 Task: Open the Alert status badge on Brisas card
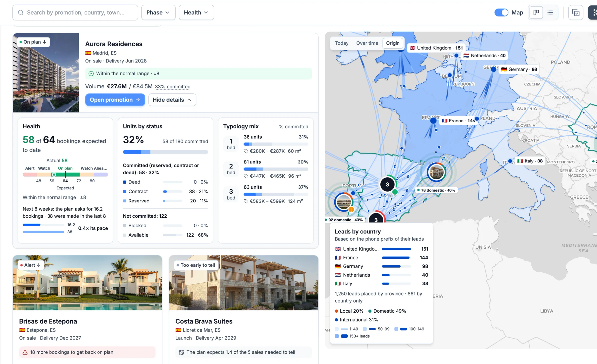tap(31, 265)
